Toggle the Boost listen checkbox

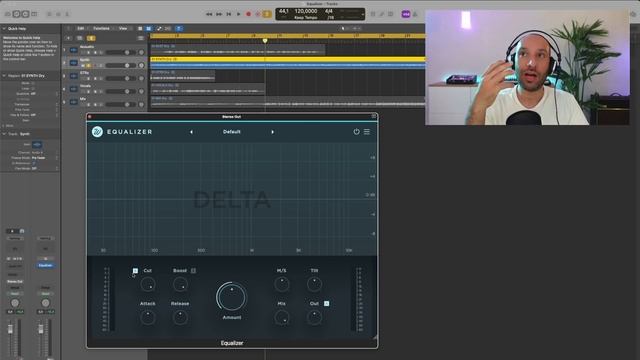click(193, 271)
